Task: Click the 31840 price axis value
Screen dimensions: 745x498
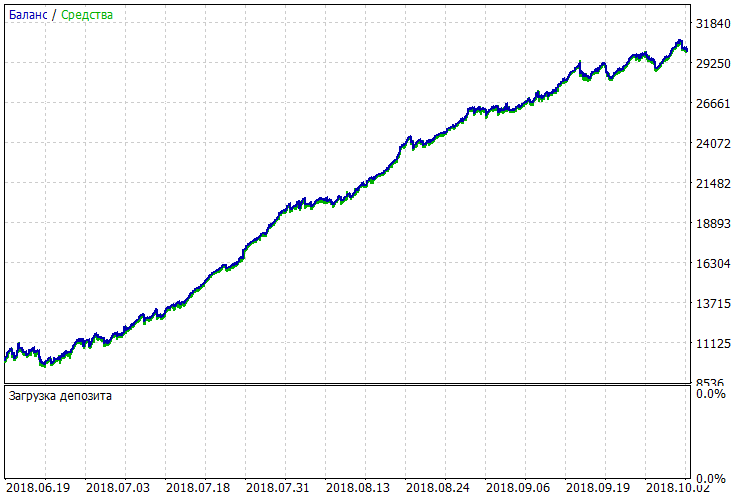Action: click(x=714, y=24)
